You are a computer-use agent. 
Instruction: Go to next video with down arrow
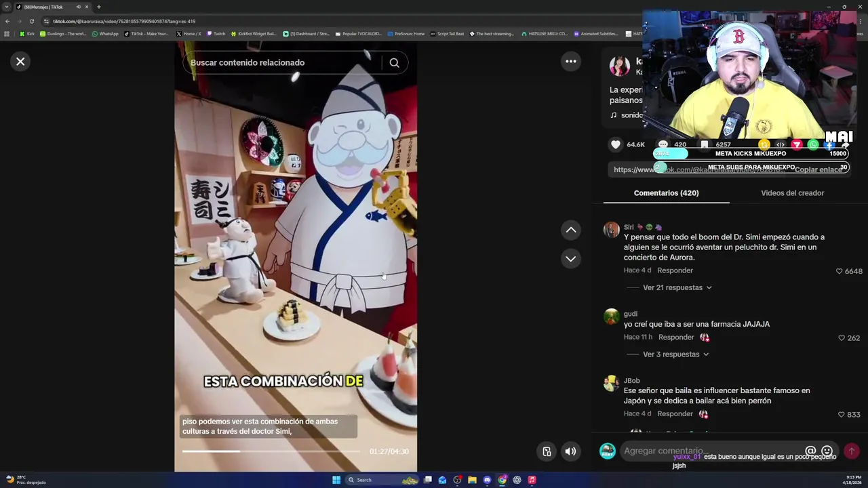(x=571, y=259)
